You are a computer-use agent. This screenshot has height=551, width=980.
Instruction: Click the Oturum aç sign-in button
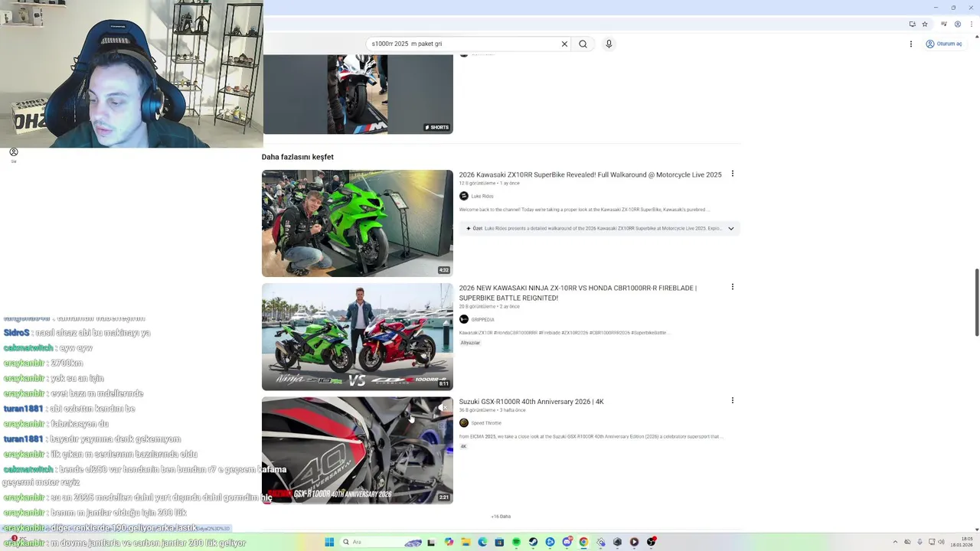tap(943, 44)
